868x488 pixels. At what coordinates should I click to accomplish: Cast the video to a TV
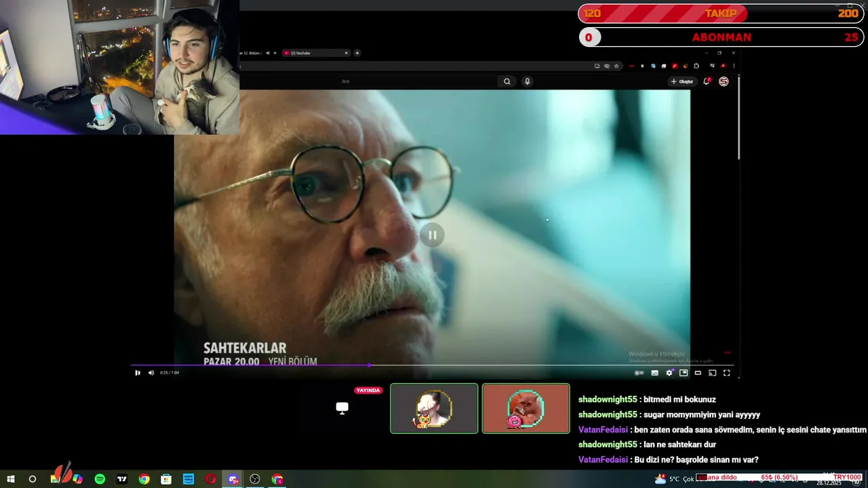click(x=712, y=373)
